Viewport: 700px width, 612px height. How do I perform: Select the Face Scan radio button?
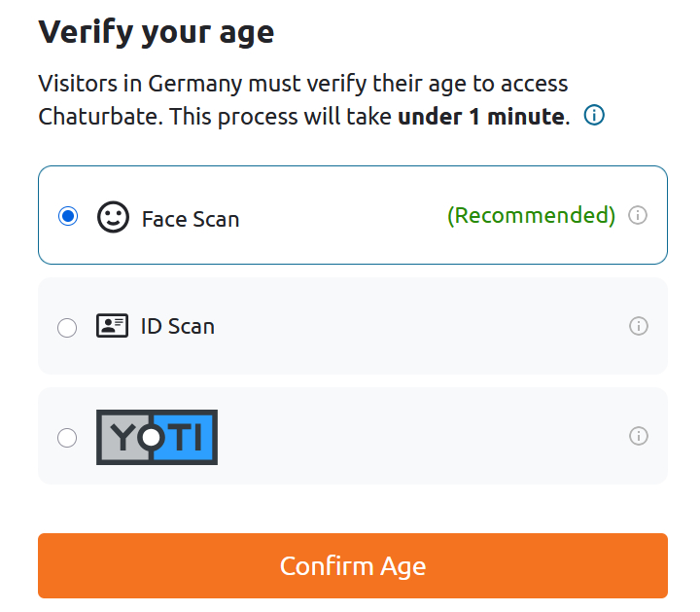pos(68,217)
